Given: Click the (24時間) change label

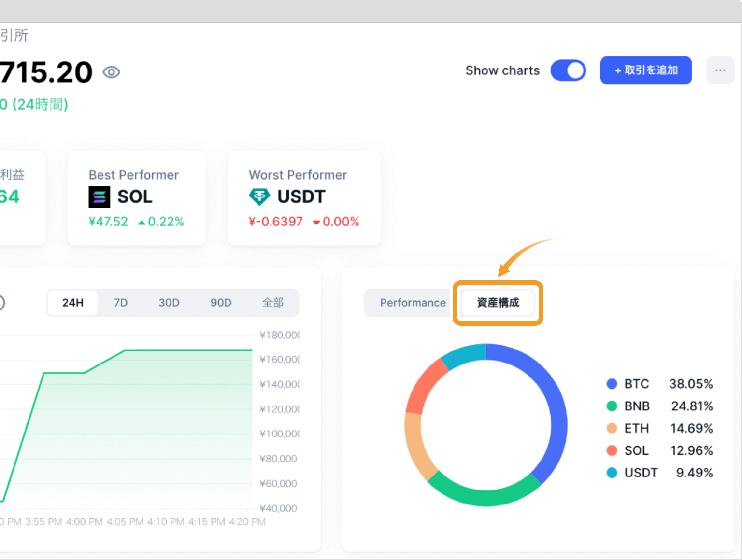Looking at the screenshot, I should pyautogui.click(x=40, y=104).
